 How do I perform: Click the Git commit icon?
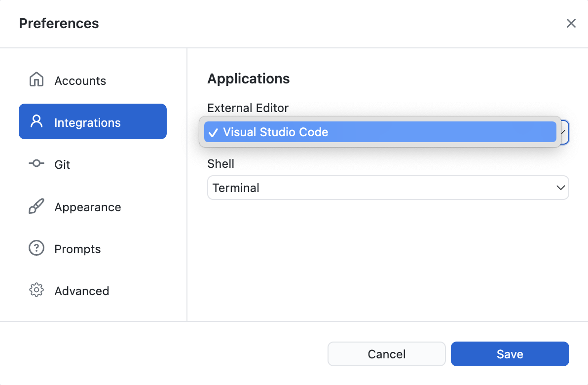(37, 163)
